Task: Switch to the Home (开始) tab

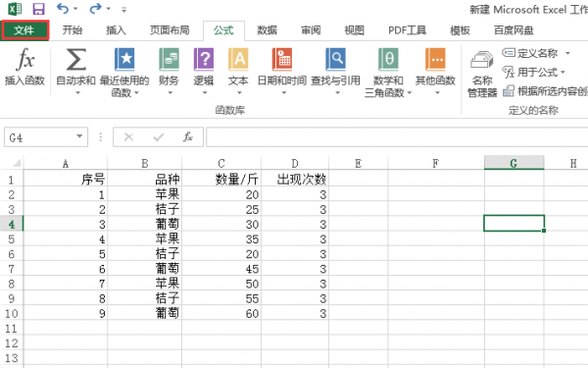Action: pos(72,30)
